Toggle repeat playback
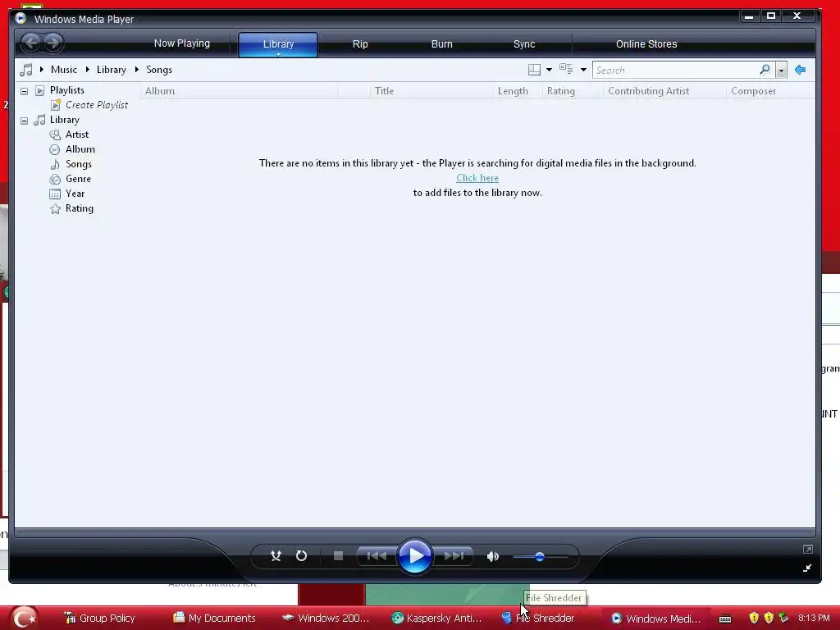The height and width of the screenshot is (630, 840). [302, 556]
